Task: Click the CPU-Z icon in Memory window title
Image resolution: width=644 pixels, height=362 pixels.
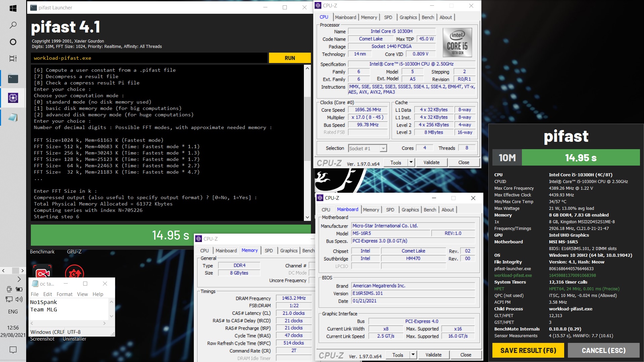Action: point(199,239)
